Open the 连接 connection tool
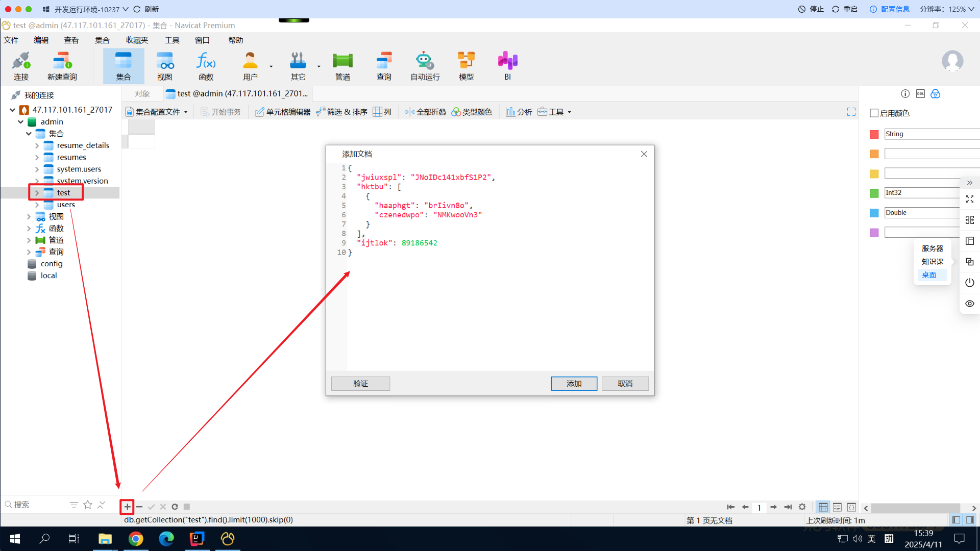This screenshot has height=551, width=980. (x=21, y=66)
